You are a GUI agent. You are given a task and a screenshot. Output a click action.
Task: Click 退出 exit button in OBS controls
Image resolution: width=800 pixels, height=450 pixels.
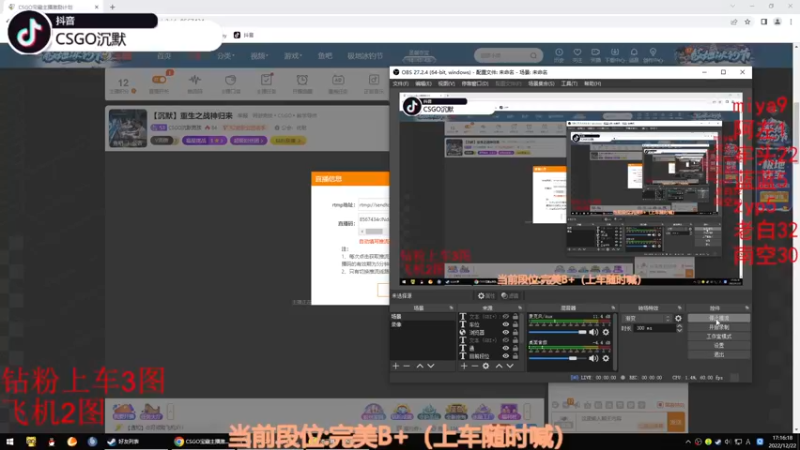(719, 355)
